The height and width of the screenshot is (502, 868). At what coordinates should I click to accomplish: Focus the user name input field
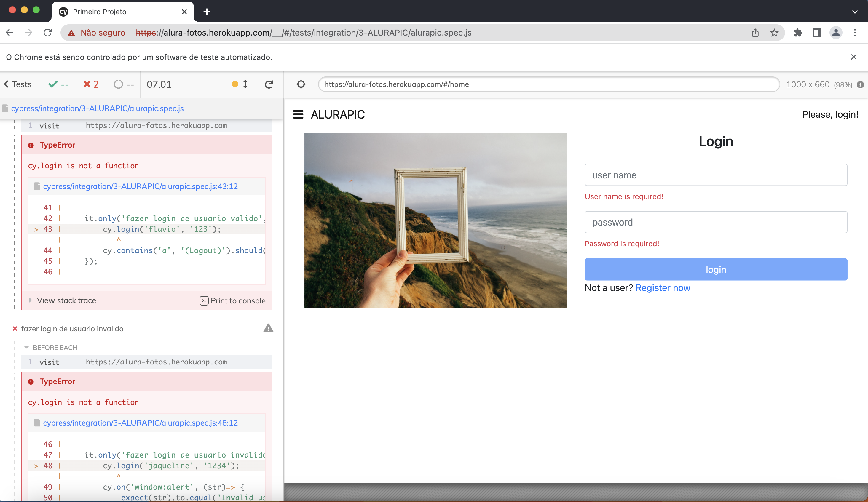tap(716, 175)
